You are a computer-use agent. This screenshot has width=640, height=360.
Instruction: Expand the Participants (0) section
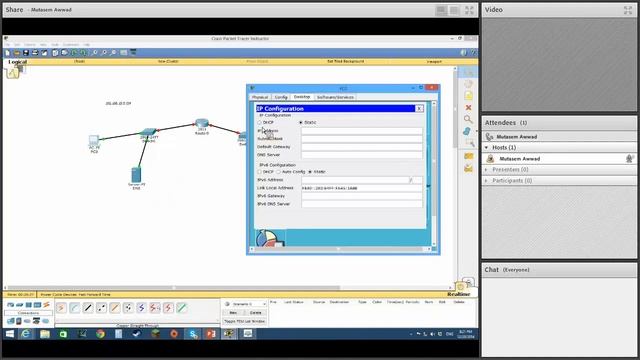(x=487, y=180)
